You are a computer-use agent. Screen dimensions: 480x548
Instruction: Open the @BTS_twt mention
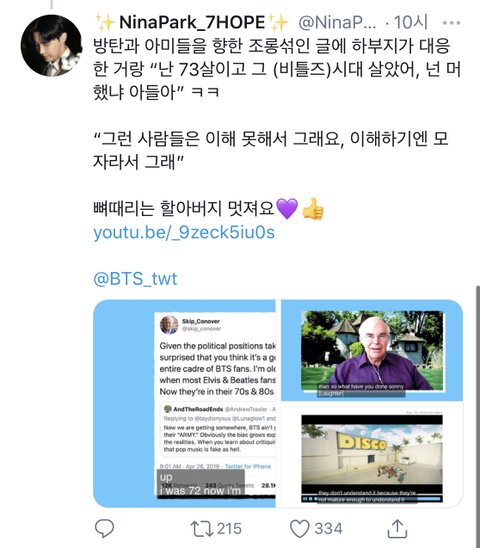[135, 279]
